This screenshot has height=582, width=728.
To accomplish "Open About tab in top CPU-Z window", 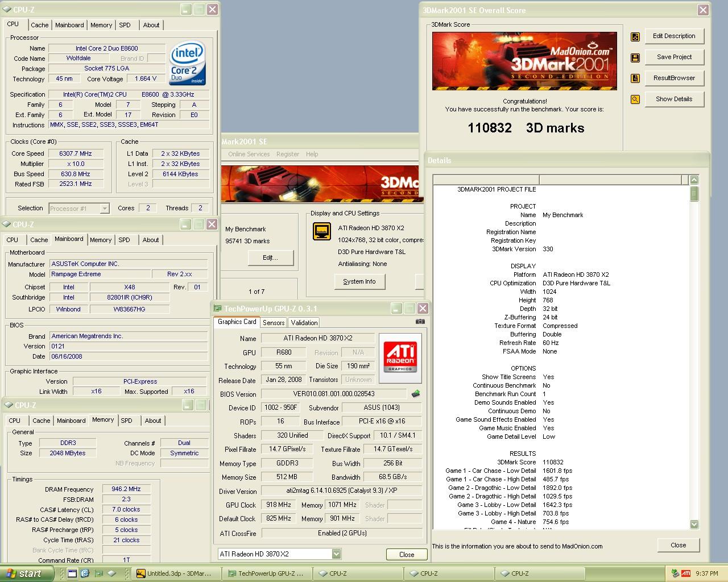I will (151, 25).
